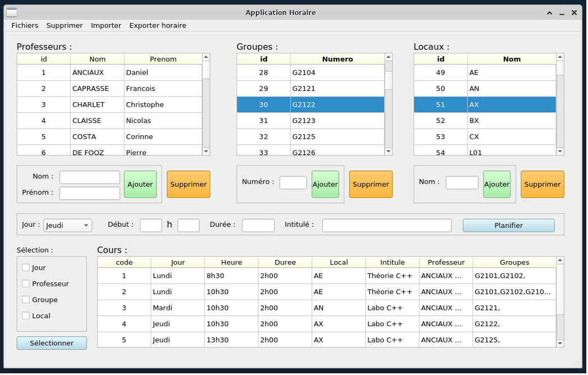Select course row Mardi 10h30
588x375 pixels.
(x=327, y=308)
